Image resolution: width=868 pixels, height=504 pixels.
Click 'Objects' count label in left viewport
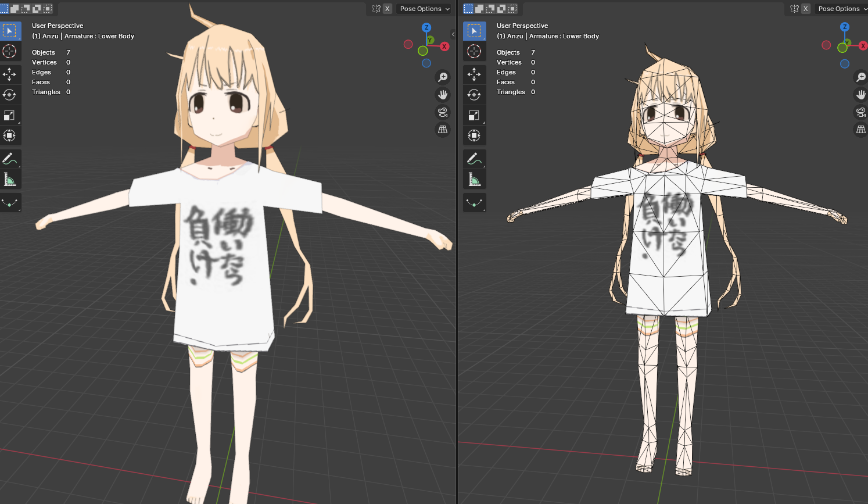[x=44, y=52]
